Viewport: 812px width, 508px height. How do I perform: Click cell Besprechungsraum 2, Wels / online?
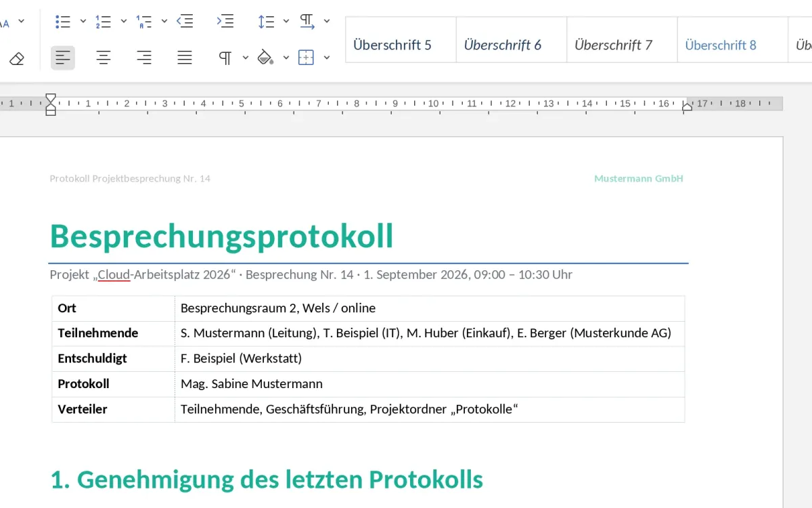[x=430, y=308]
